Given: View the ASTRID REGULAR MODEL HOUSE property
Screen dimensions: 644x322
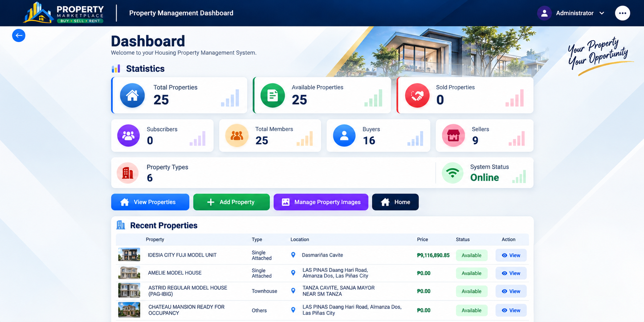Looking at the screenshot, I should (511, 291).
